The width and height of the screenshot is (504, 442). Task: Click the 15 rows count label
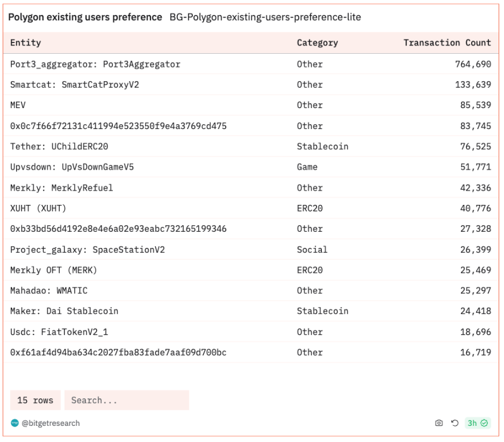[35, 400]
